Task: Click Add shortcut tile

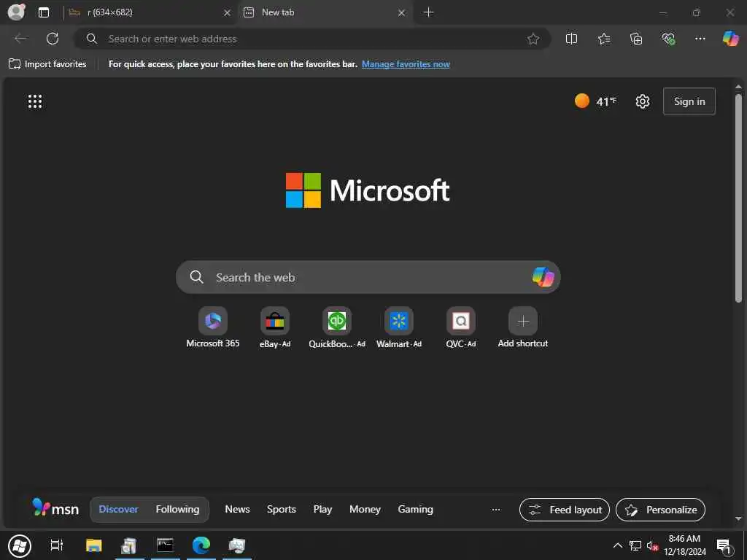Action: click(x=522, y=327)
